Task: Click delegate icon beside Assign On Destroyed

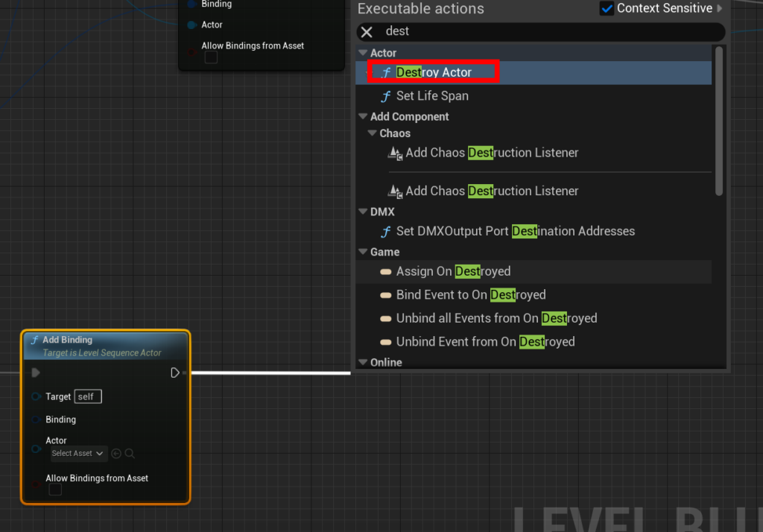Action: pyautogui.click(x=386, y=272)
